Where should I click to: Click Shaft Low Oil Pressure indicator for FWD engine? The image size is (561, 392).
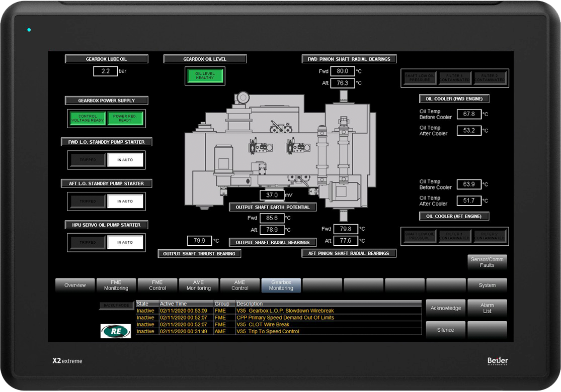coord(419,78)
